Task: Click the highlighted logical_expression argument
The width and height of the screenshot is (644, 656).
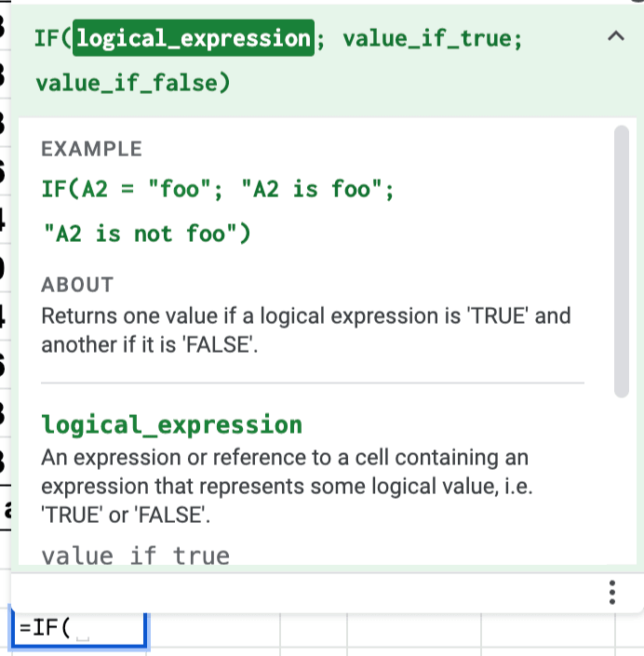Action: tap(194, 38)
